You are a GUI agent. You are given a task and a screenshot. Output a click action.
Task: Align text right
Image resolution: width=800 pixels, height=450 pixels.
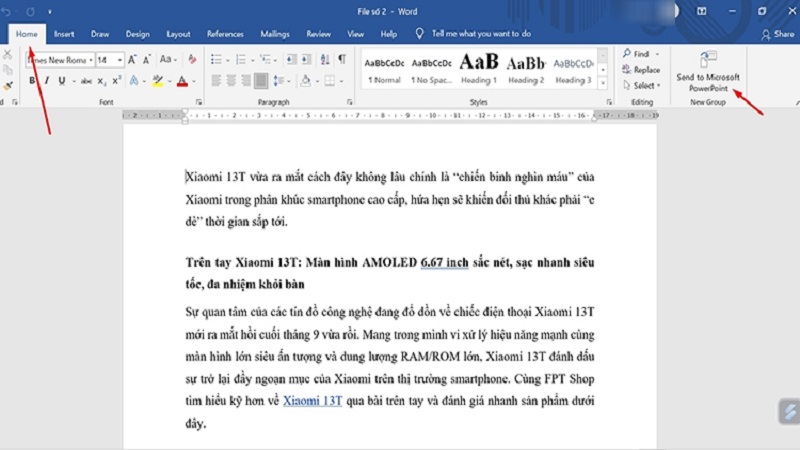[x=246, y=81]
